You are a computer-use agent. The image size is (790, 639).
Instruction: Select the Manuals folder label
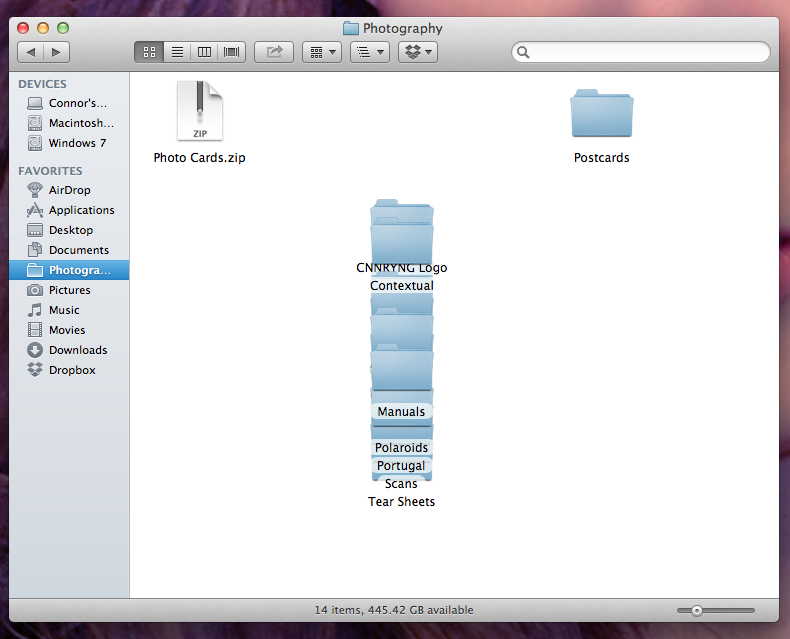[x=402, y=412]
